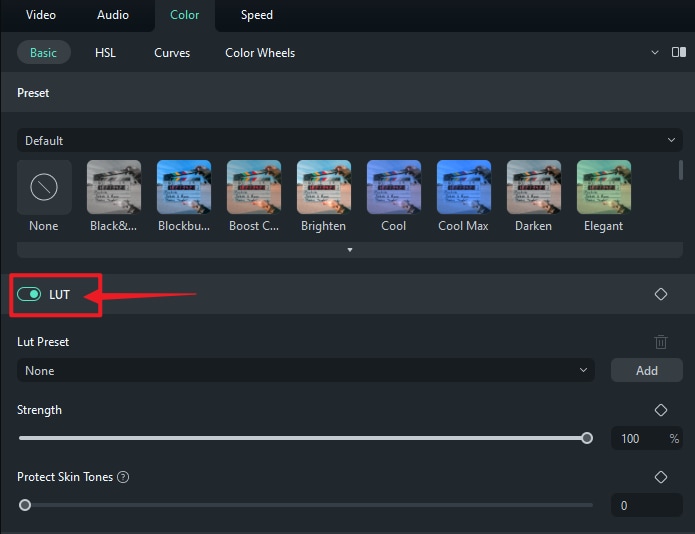The width and height of the screenshot is (695, 534).
Task: Expand the preset list with down arrow
Action: point(350,250)
